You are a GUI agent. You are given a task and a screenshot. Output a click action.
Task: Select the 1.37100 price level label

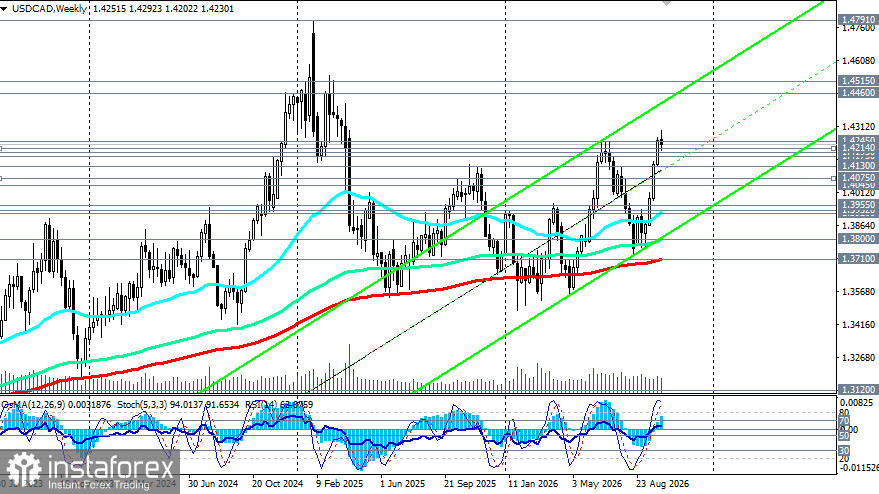coord(858,258)
